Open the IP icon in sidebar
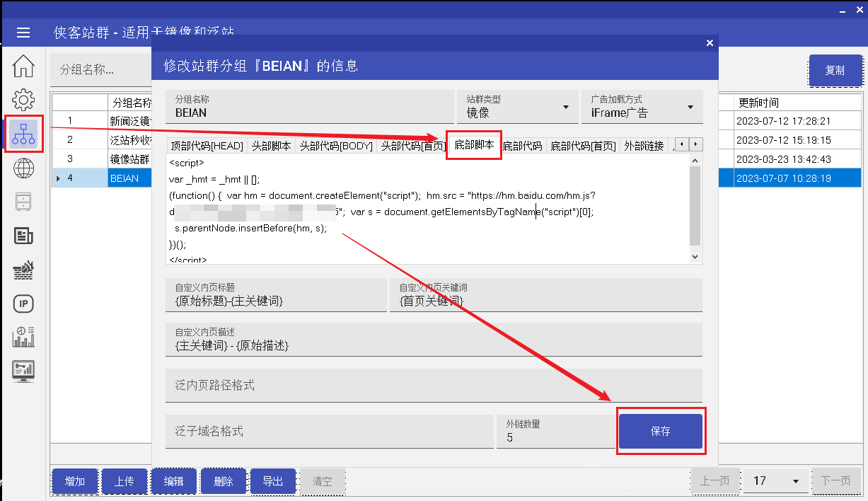Screen dimensions: 868x501 coord(23,304)
